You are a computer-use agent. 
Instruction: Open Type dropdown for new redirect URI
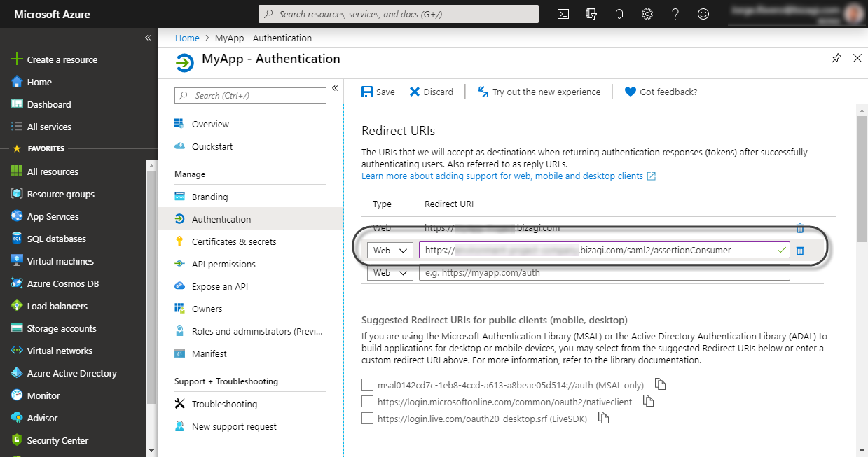(x=390, y=273)
